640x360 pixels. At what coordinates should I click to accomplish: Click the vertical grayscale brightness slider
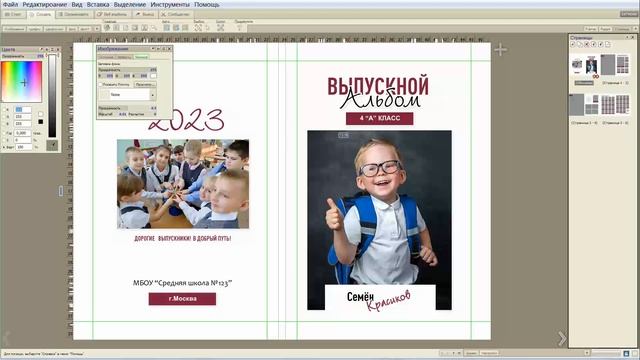click(52, 96)
